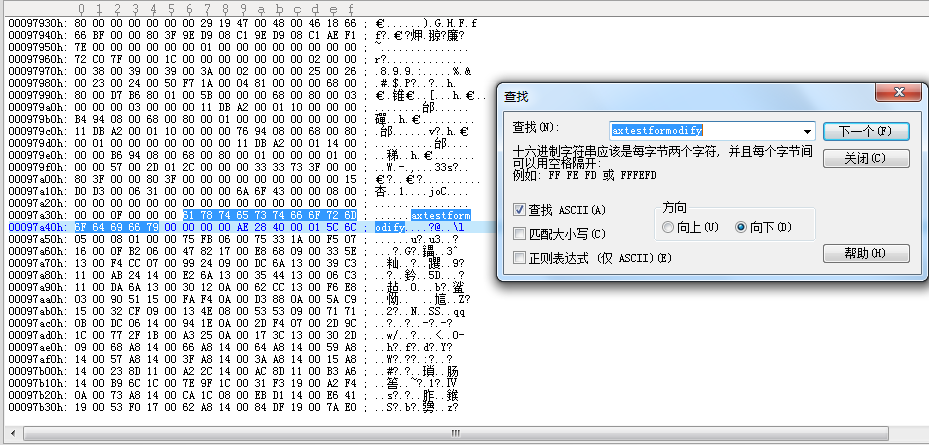Click the search field containing axtestformodify

(700, 131)
